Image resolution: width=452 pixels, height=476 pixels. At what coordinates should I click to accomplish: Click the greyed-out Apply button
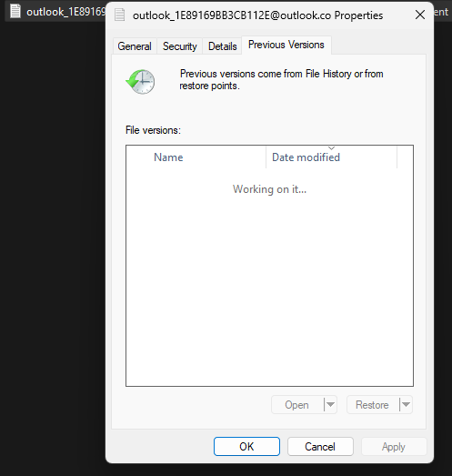(394, 447)
